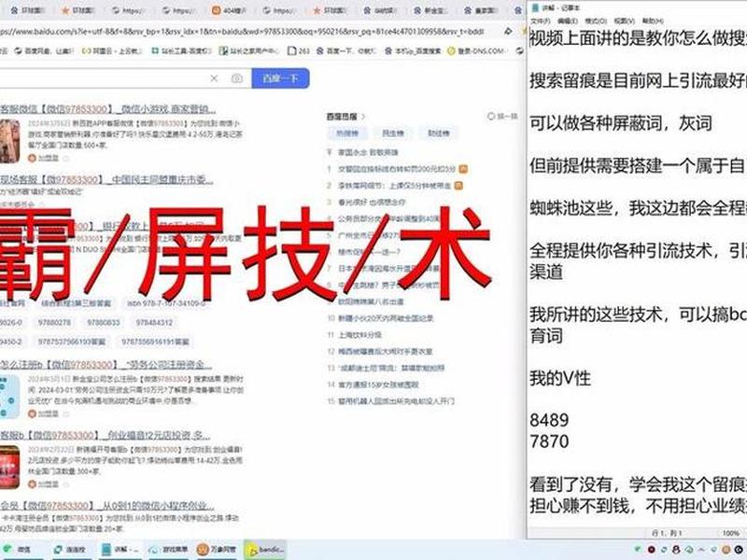Open the result 客服b【微信97853300】_创业福音
This screenshot has height=560, width=747.
click(105, 435)
